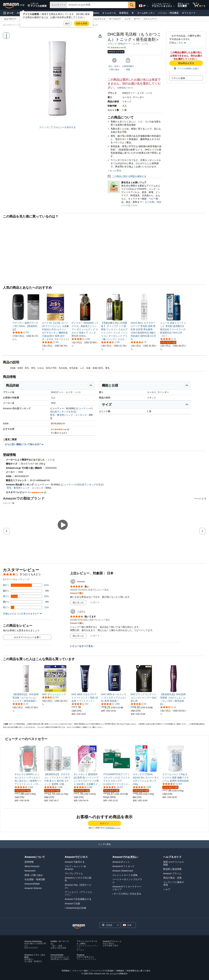Click the report-issue icon under product bullets
Viewport: 209px width, 980px height.
[109, 177]
